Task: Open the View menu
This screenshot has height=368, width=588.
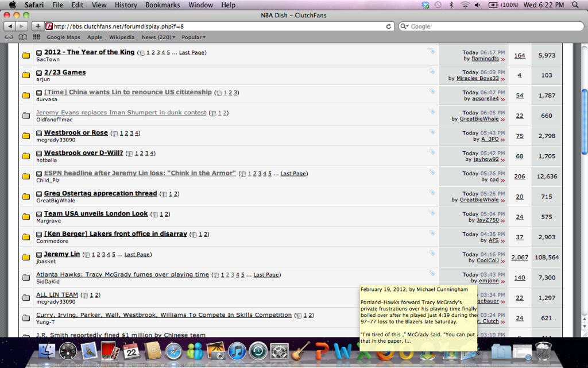Action: [99, 5]
